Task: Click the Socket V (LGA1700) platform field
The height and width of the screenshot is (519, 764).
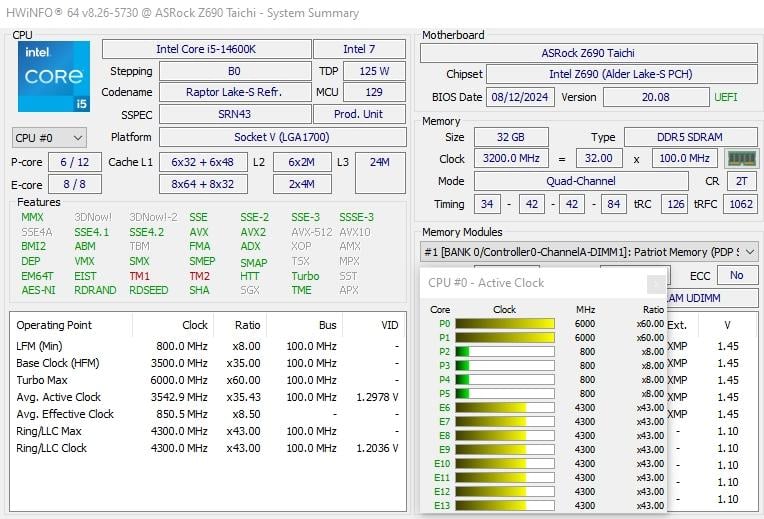Action: (x=282, y=137)
